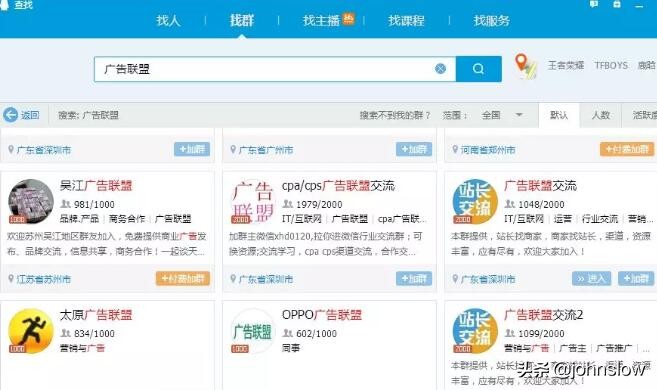The width and height of the screenshot is (657, 390).
Task: Switch to the 找人 tab
Action: coord(168,21)
